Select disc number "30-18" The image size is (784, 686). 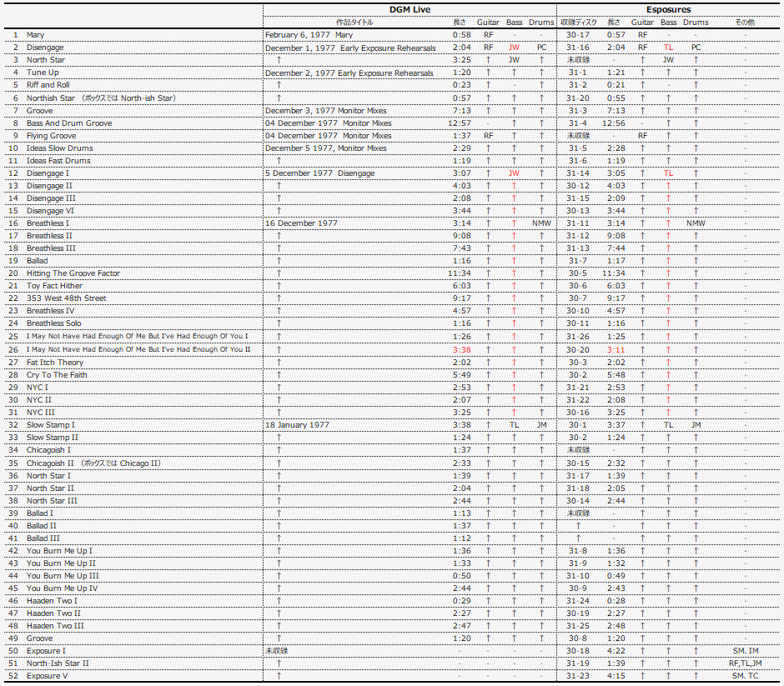coord(577,650)
